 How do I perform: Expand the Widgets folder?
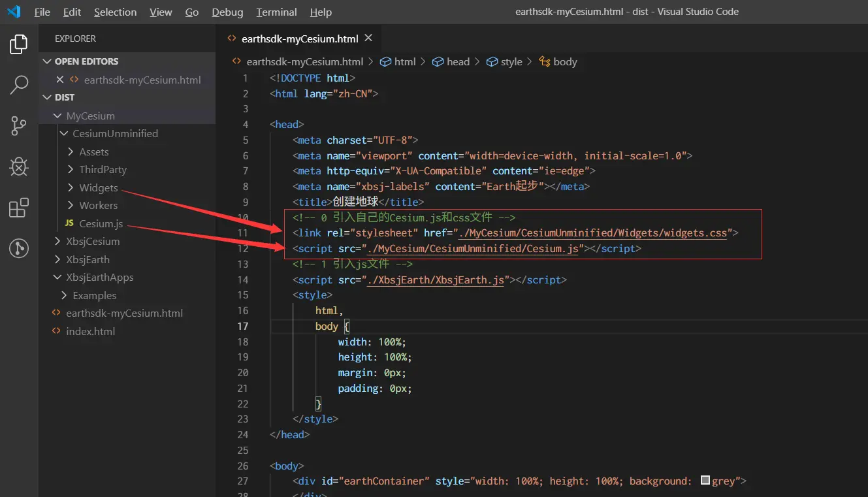(x=127, y=187)
